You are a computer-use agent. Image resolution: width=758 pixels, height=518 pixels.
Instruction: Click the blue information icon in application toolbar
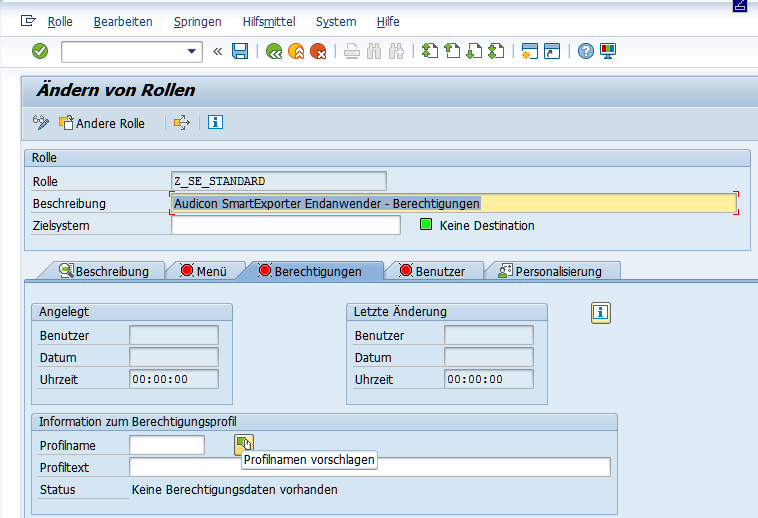click(215, 123)
